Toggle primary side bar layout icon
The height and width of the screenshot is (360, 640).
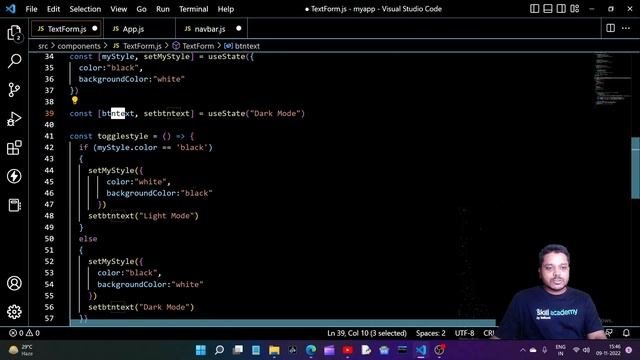tap(534, 9)
